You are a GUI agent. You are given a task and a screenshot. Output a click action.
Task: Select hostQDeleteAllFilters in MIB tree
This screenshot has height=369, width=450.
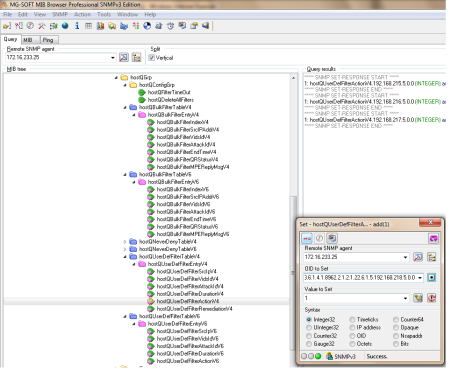click(171, 100)
